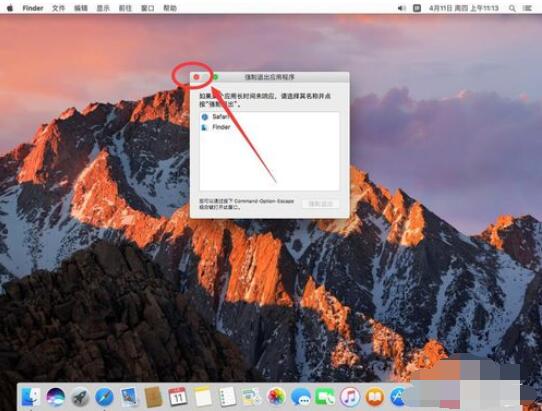Open Contacts brown book icon in Dock

[x=153, y=397]
